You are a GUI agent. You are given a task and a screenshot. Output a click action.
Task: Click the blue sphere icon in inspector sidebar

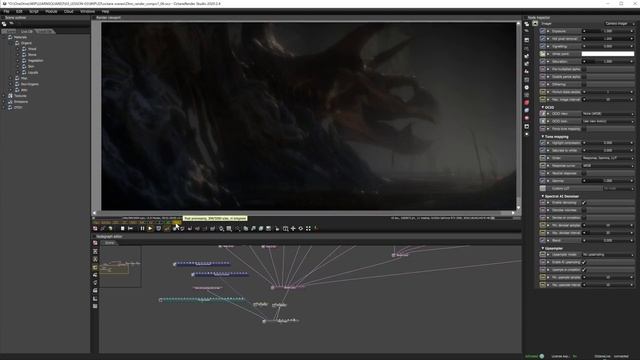527,110
